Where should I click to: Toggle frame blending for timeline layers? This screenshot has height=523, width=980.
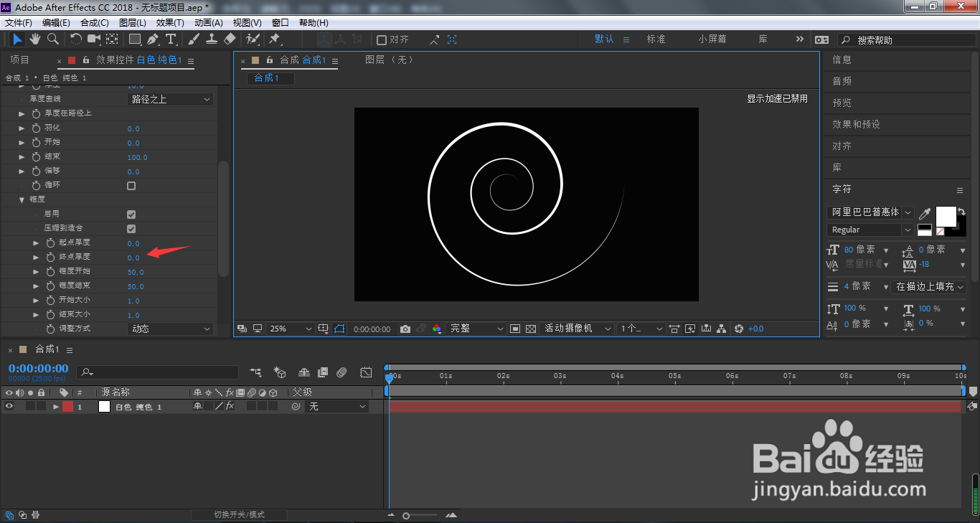(x=323, y=372)
